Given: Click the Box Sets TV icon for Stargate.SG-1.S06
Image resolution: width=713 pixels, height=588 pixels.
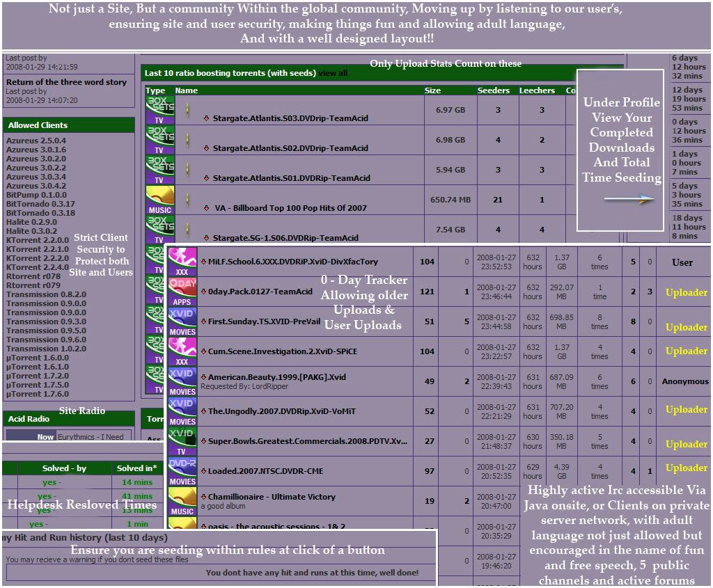Looking at the screenshot, I should 160,230.
